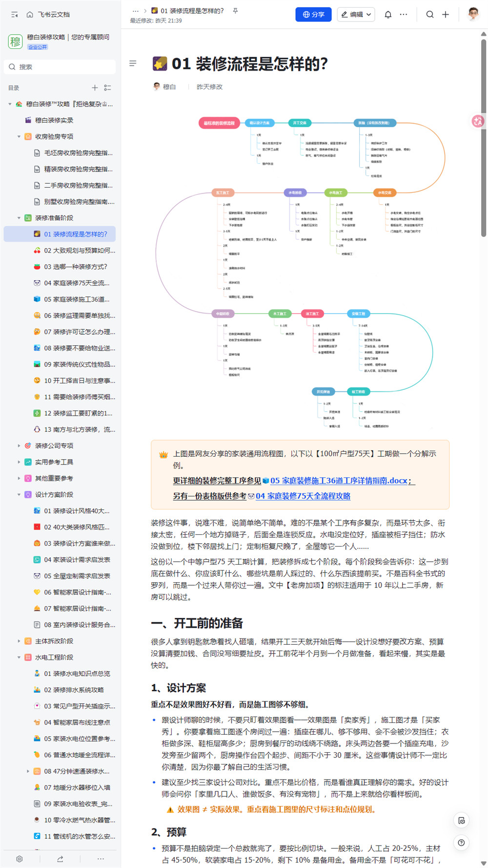Open 穆白装修实录 page
The width and height of the screenshot is (488, 868).
60,120
